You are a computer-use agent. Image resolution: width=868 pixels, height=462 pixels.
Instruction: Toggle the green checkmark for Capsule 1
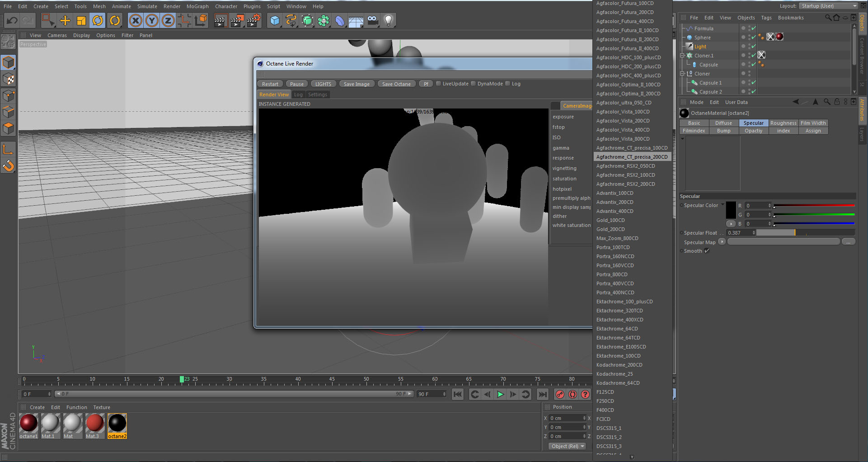754,83
